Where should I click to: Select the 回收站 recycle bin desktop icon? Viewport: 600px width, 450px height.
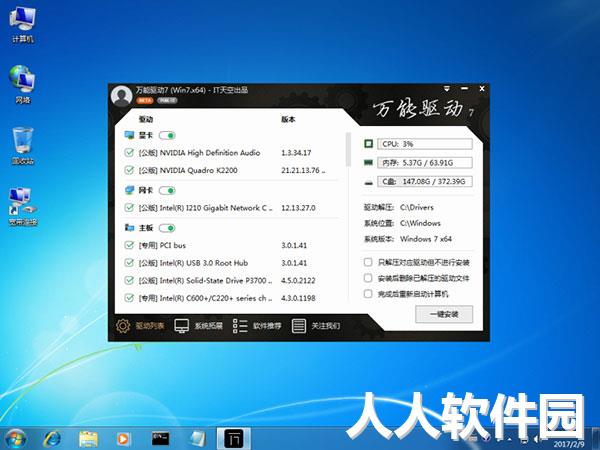pyautogui.click(x=23, y=146)
